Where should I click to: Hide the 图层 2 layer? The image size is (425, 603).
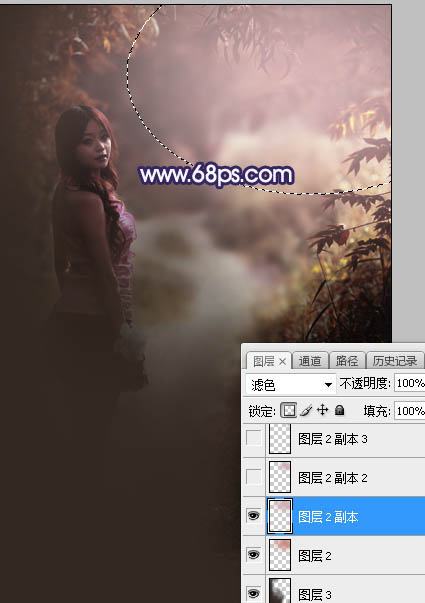pos(253,555)
